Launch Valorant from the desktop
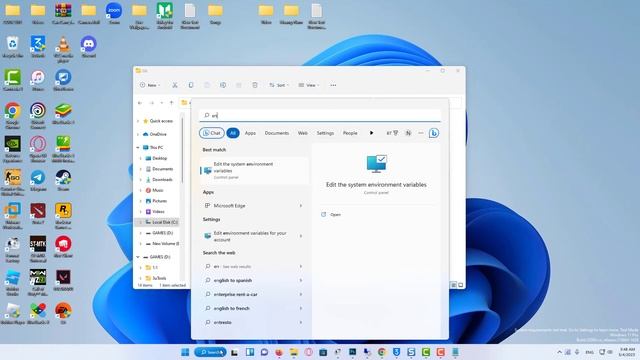The height and width of the screenshot is (360, 640). [63, 280]
